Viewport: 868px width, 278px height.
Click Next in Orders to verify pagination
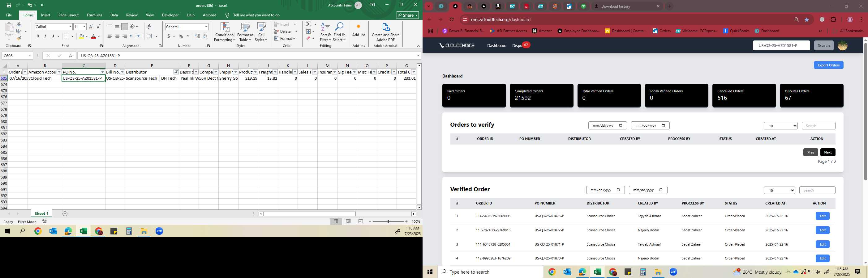coord(827,153)
